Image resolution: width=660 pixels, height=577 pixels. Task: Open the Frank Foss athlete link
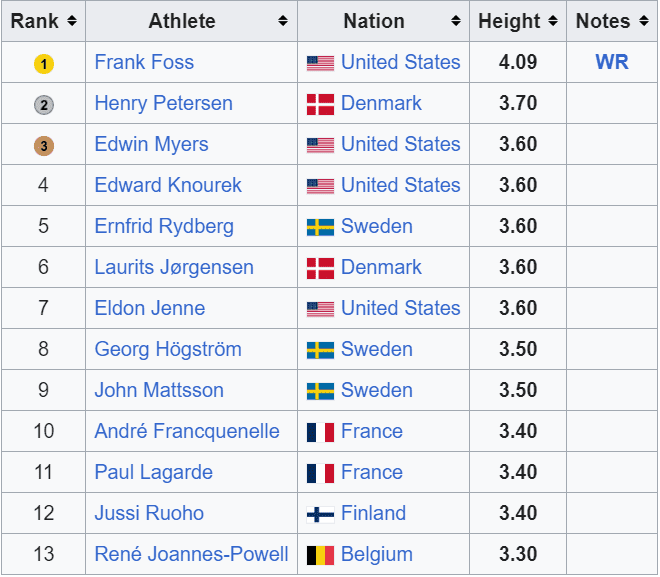tap(144, 62)
